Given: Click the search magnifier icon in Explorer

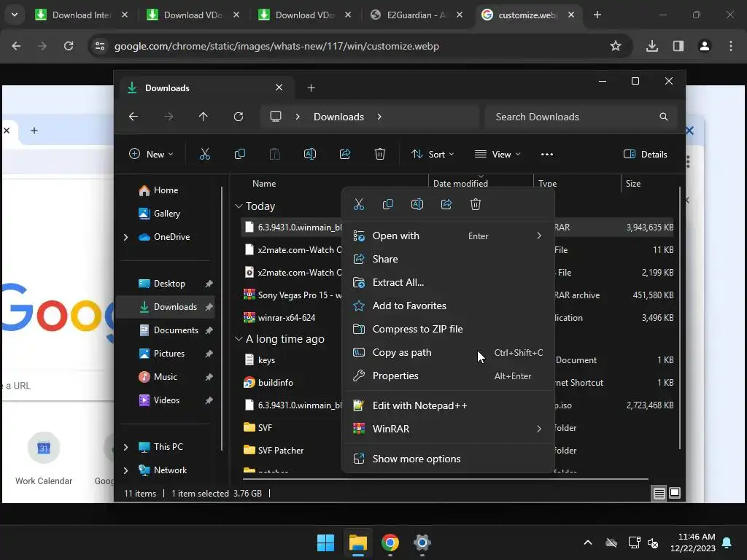Looking at the screenshot, I should click(x=664, y=117).
